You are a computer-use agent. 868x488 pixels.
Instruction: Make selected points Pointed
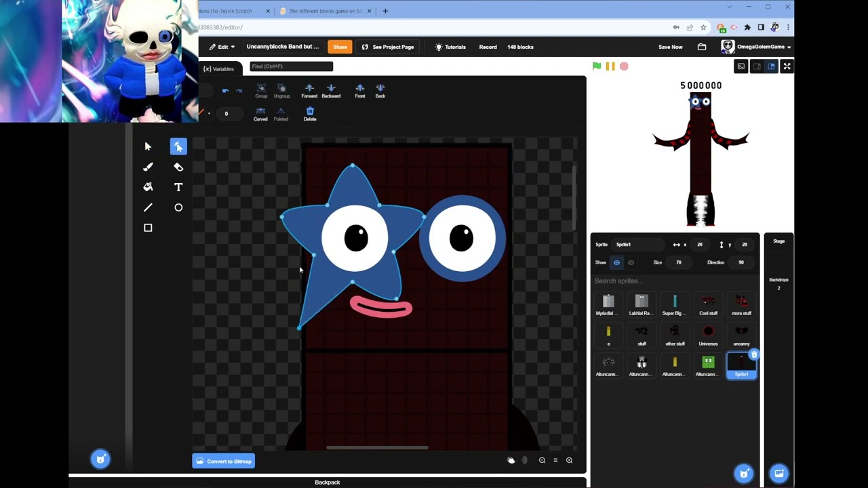tap(281, 114)
